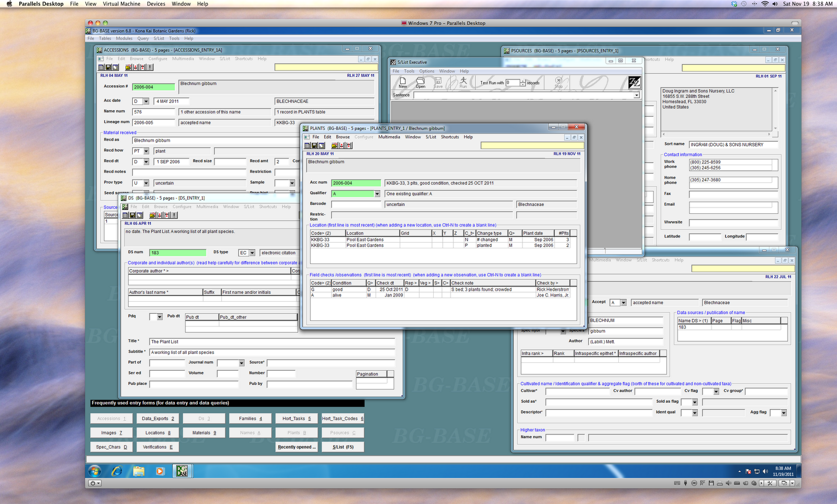Click the Families 4 entry form button

click(x=250, y=419)
